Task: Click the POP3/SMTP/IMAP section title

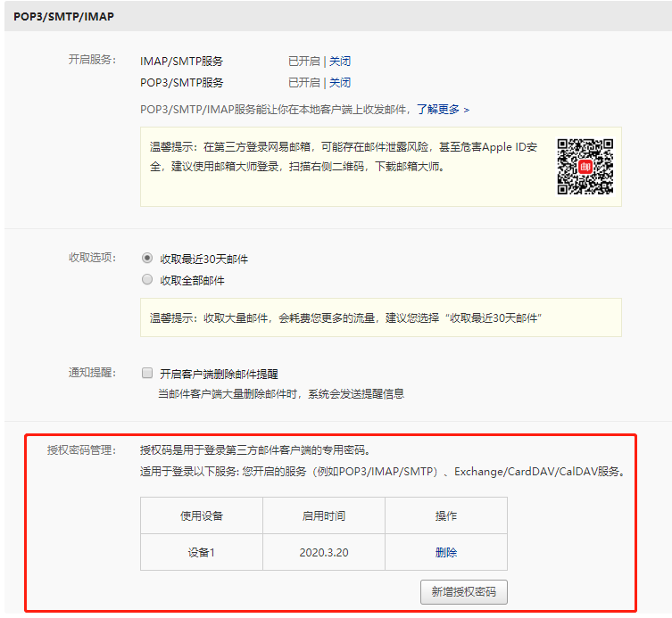Action: [64, 16]
